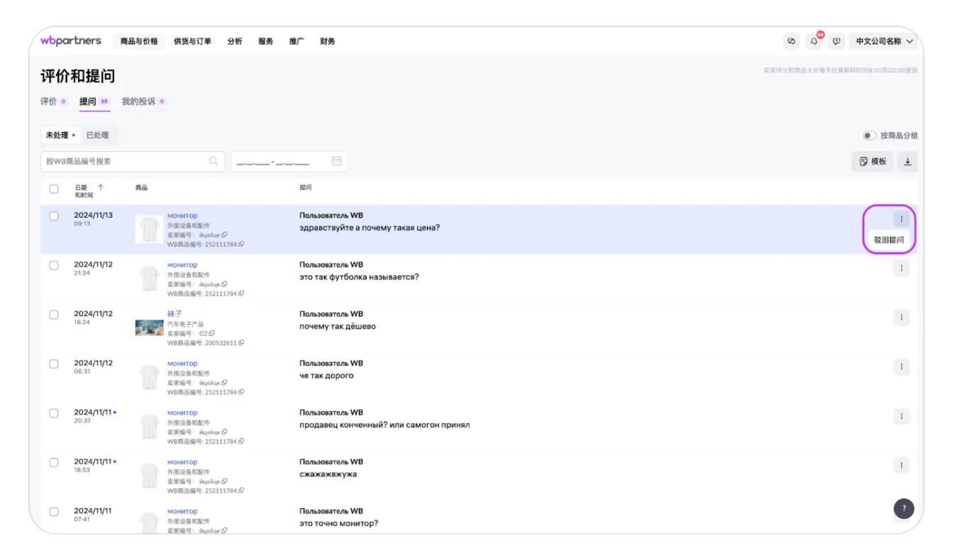Select 驳回提问 in the popup menu
This screenshot has height=560, width=953.
889,240
